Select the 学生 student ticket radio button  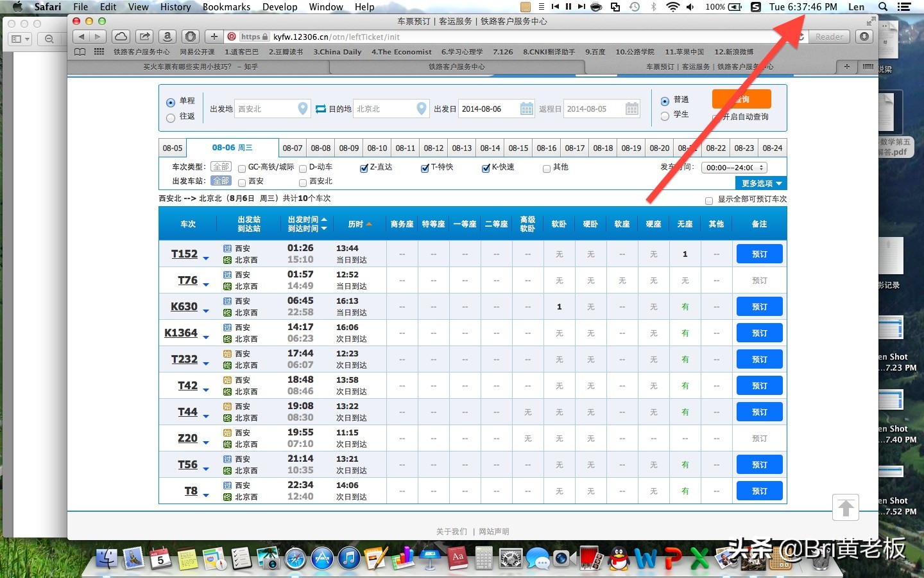[665, 116]
